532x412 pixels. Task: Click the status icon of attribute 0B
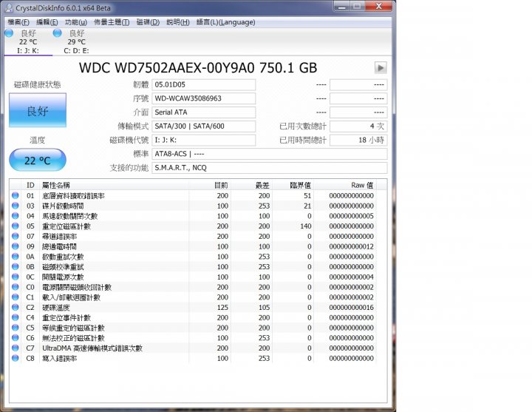click(x=16, y=266)
